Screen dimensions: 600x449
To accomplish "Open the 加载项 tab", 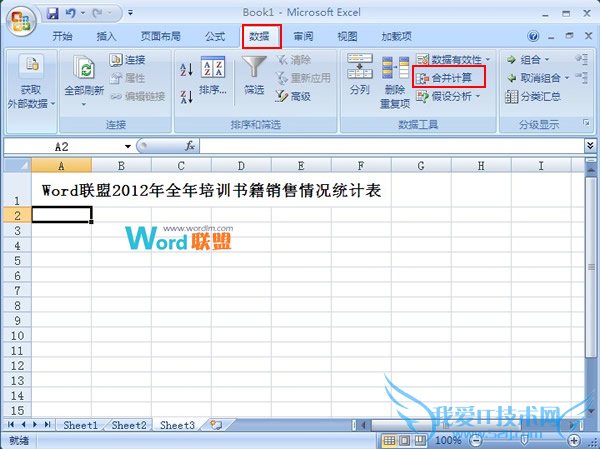I will coord(396,36).
